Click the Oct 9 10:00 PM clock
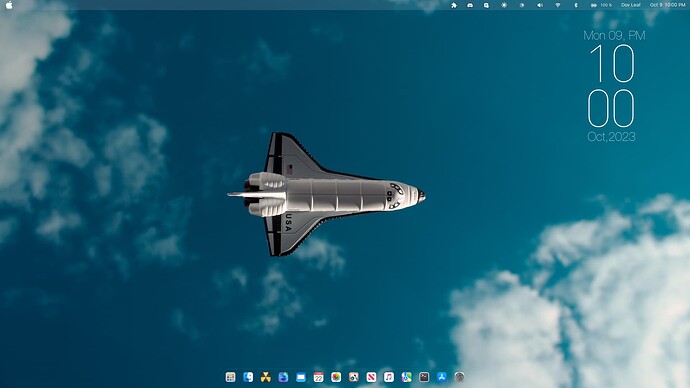The width and height of the screenshot is (690, 388). pos(668,5)
